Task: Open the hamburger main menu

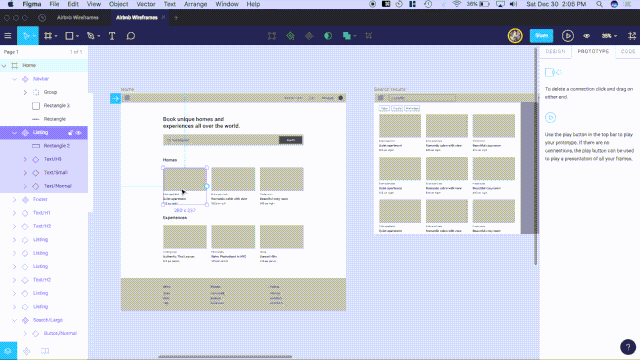Action: pos(8,36)
